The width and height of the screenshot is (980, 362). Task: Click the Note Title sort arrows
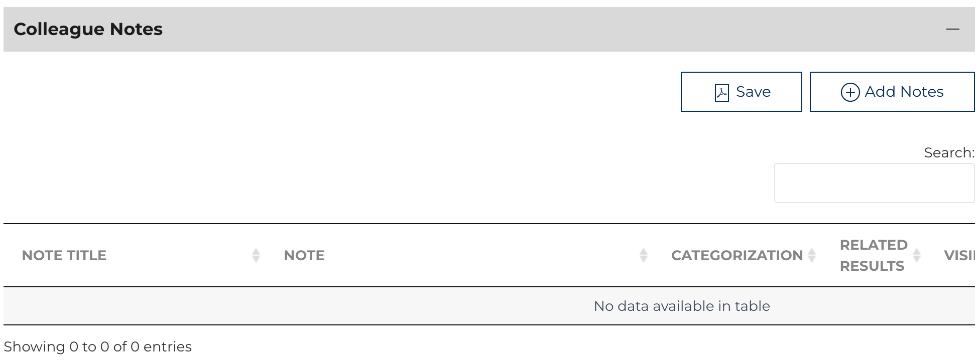256,255
